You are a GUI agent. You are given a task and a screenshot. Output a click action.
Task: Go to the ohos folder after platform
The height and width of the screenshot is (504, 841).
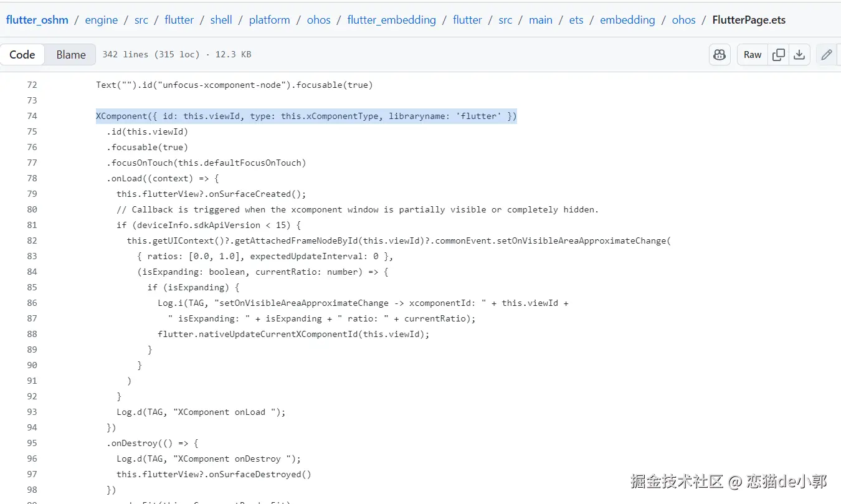318,20
